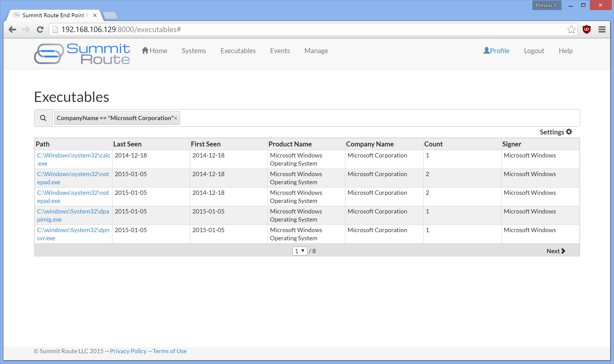Image resolution: width=614 pixels, height=364 pixels.
Task: Click the Executables page heading
Action: pyautogui.click(x=71, y=97)
